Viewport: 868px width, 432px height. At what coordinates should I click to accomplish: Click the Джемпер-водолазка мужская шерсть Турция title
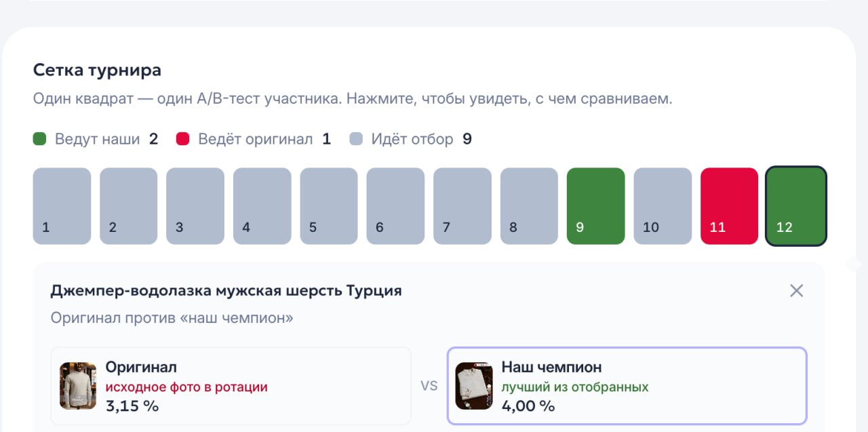coord(226,291)
